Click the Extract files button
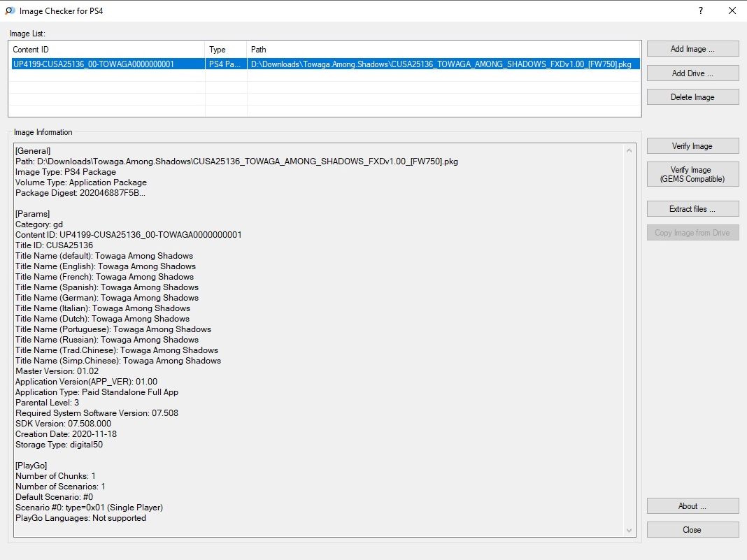Image resolution: width=747 pixels, height=560 pixels. [x=692, y=209]
